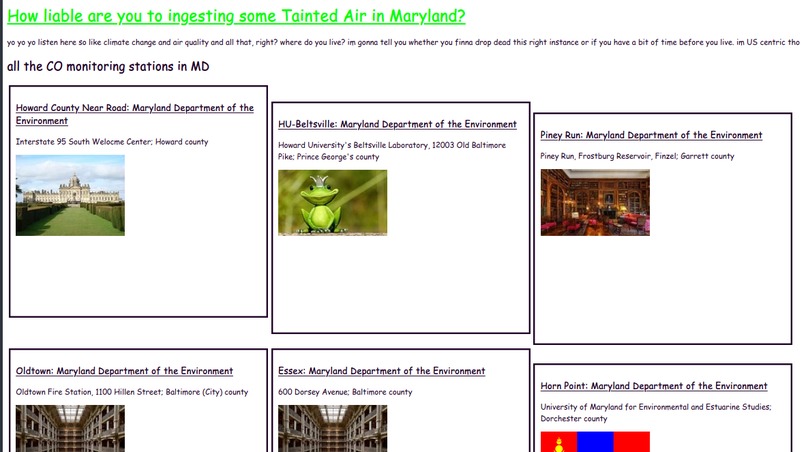Click the library hall image in Oldtown card
The height and width of the screenshot is (452, 806).
tap(70, 428)
